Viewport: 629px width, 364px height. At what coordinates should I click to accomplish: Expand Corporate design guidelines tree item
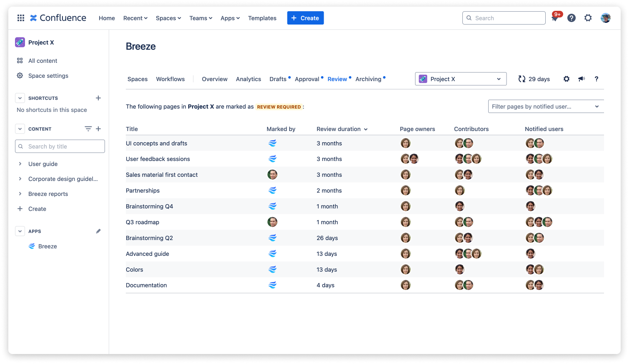(20, 179)
